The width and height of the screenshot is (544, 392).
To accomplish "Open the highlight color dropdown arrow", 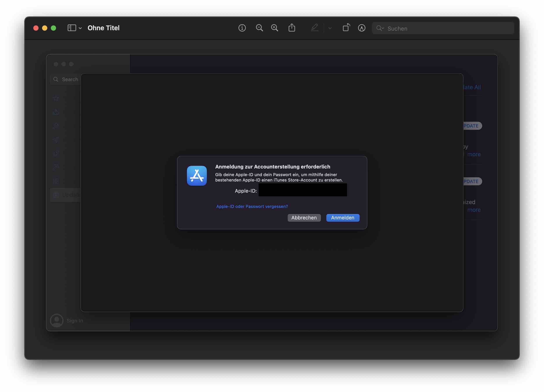I will (x=330, y=28).
